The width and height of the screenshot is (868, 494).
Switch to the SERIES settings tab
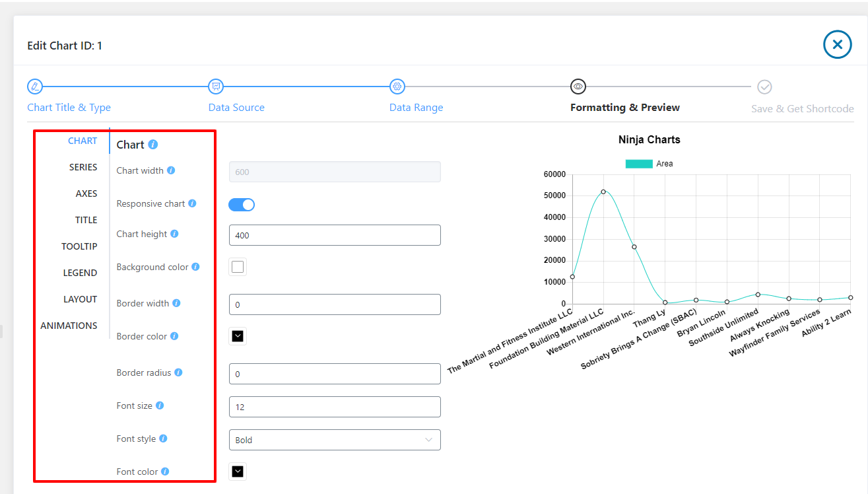point(83,167)
